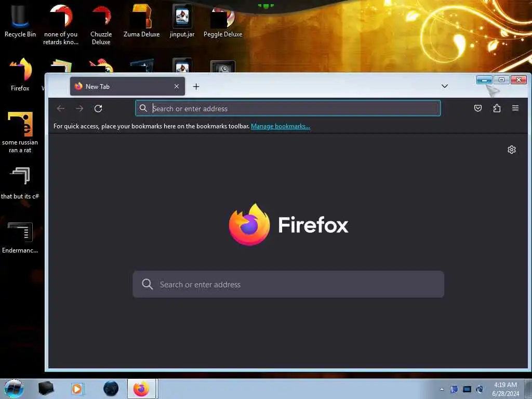Select the jinput.jar desktop file
This screenshot has width=532, height=399.
pos(182,21)
